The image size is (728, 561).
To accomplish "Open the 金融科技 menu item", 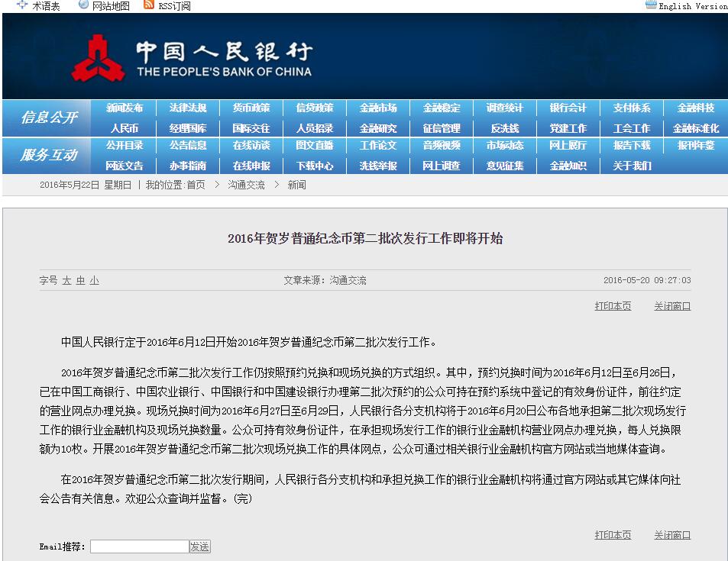I will [695, 108].
